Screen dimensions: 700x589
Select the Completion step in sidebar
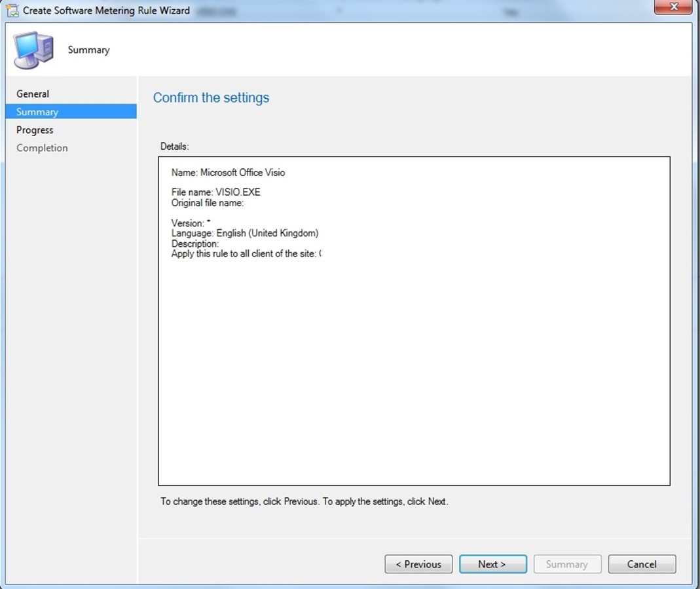tap(42, 148)
